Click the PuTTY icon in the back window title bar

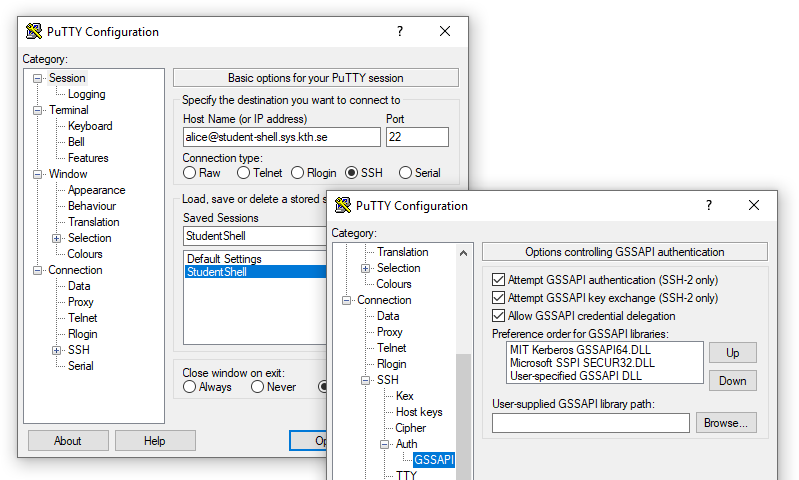coord(34,31)
